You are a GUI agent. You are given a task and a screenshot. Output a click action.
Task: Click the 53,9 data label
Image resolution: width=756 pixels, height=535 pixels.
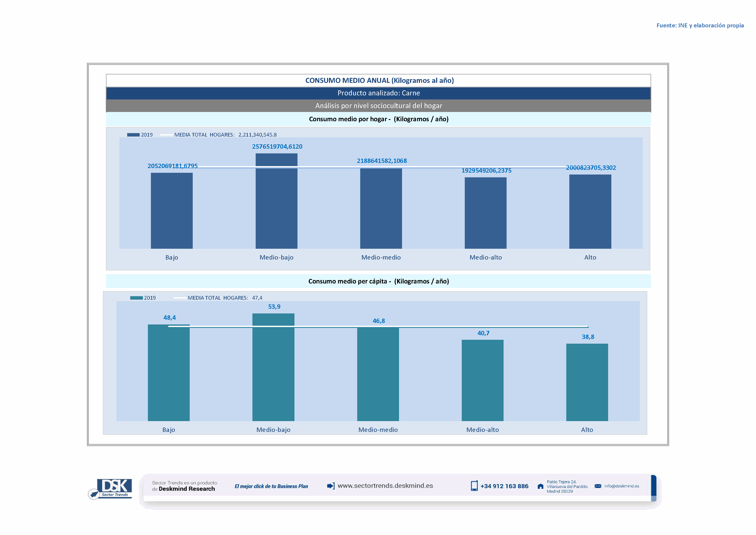(274, 307)
